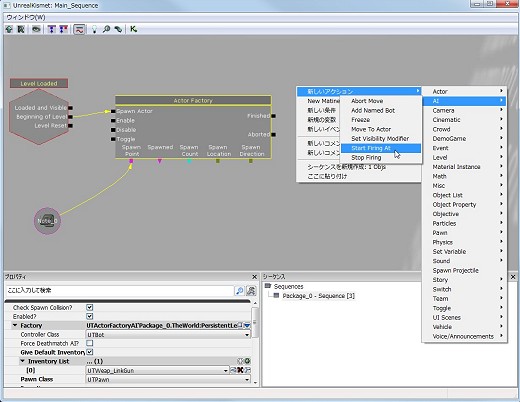Choose Stop Firing in the AI submenu
Screen dimensions: 520x402
381,158
